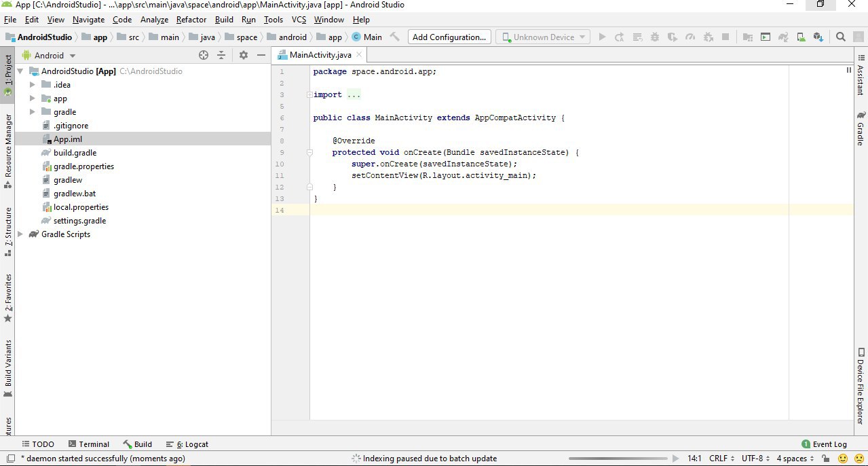The width and height of the screenshot is (868, 466).
Task: Open the Logcat tool window button
Action: pyautogui.click(x=187, y=444)
